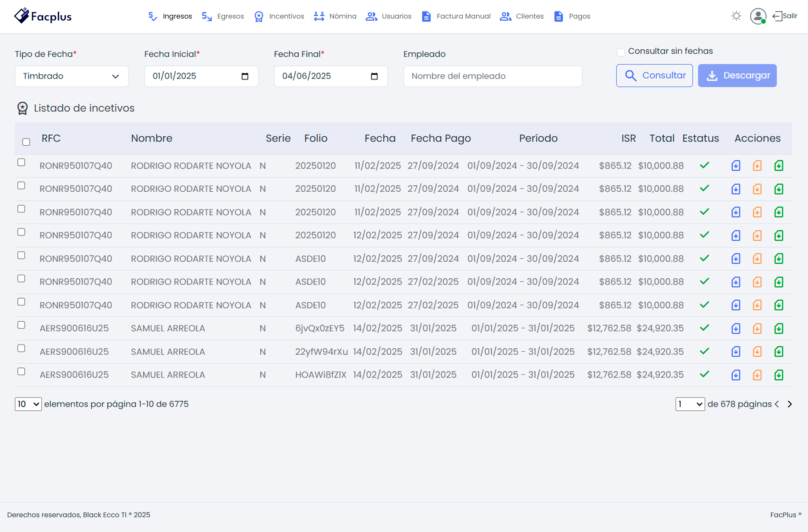Click the blue download icon for folio 22yfW94rXu

[x=736, y=352]
